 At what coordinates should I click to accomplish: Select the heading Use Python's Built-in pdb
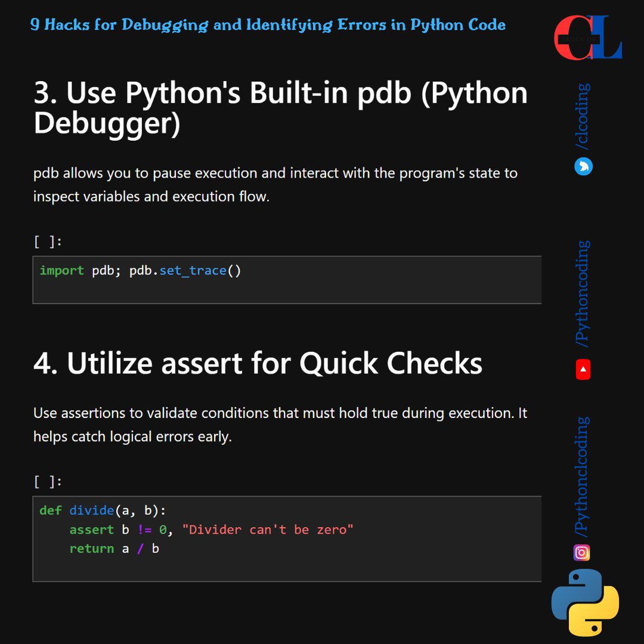[x=280, y=107]
